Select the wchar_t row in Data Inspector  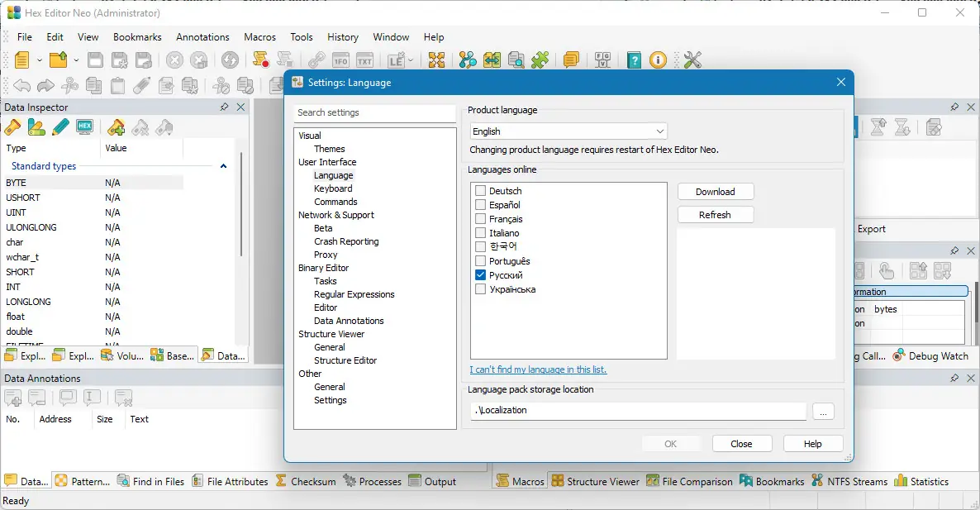(93, 257)
